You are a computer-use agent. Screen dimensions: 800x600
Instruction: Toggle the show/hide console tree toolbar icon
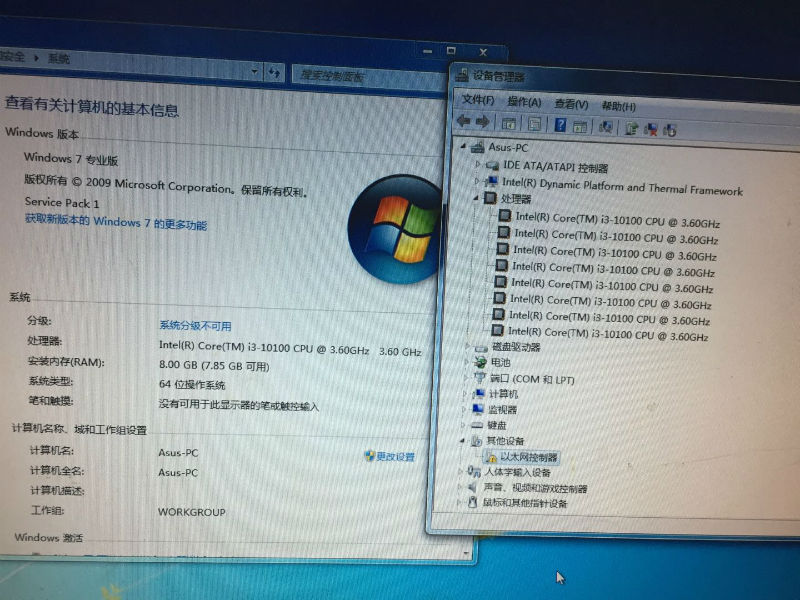tap(509, 123)
